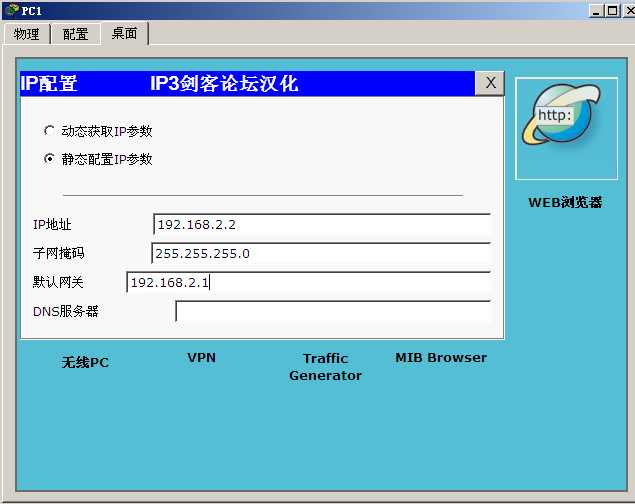
Task: Click the IP地址 input field
Action: coord(322,224)
